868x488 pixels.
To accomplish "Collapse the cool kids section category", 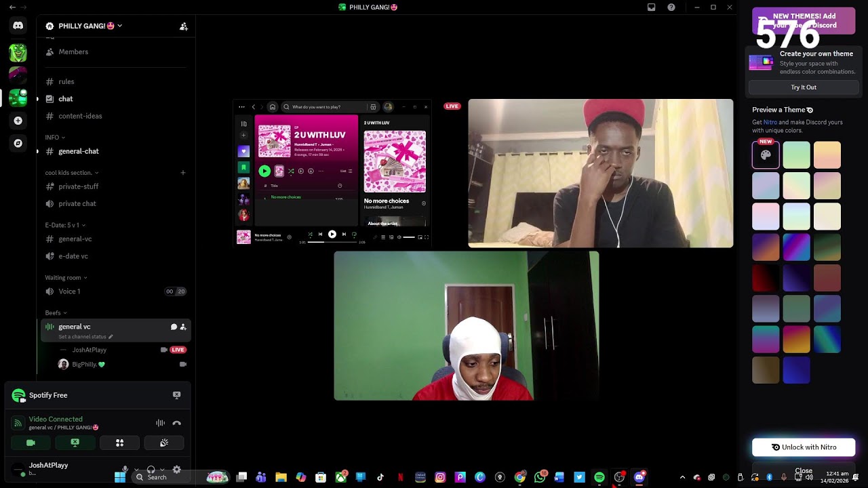I will (72, 173).
